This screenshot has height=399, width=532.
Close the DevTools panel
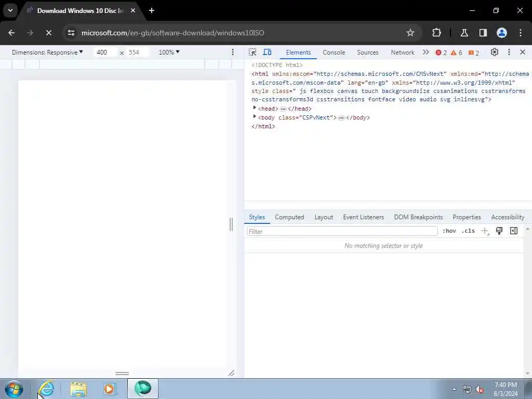pos(523,52)
